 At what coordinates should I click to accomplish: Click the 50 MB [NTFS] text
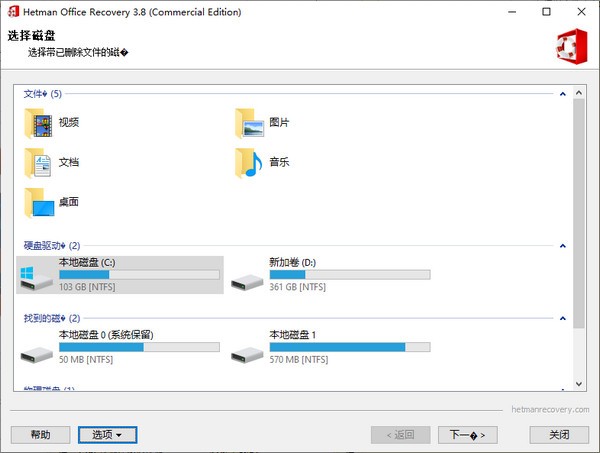86,360
